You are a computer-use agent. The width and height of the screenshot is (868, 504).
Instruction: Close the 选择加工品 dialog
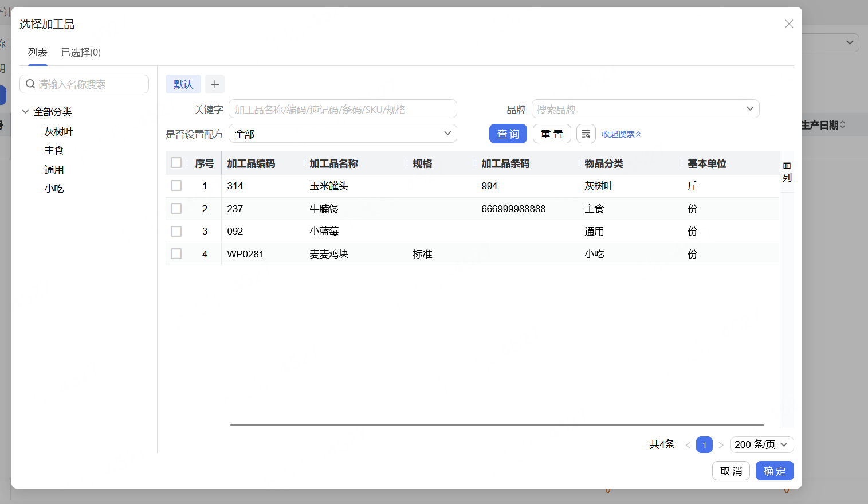pos(788,24)
